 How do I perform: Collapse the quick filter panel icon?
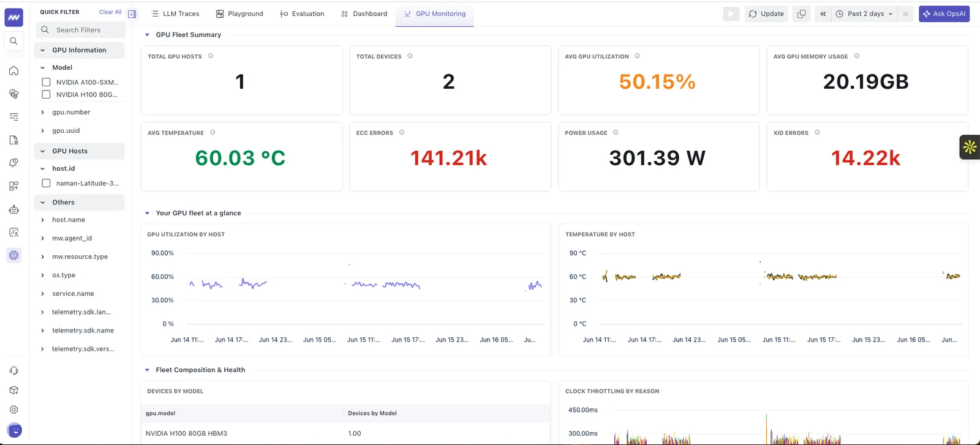(x=132, y=14)
